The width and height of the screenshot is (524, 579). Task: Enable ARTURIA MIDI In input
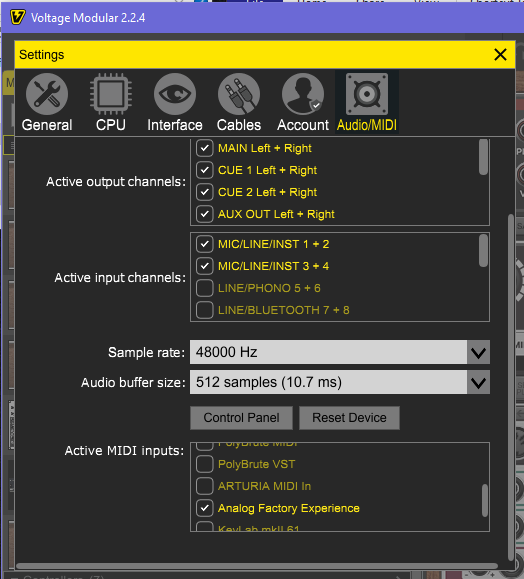pyautogui.click(x=205, y=486)
